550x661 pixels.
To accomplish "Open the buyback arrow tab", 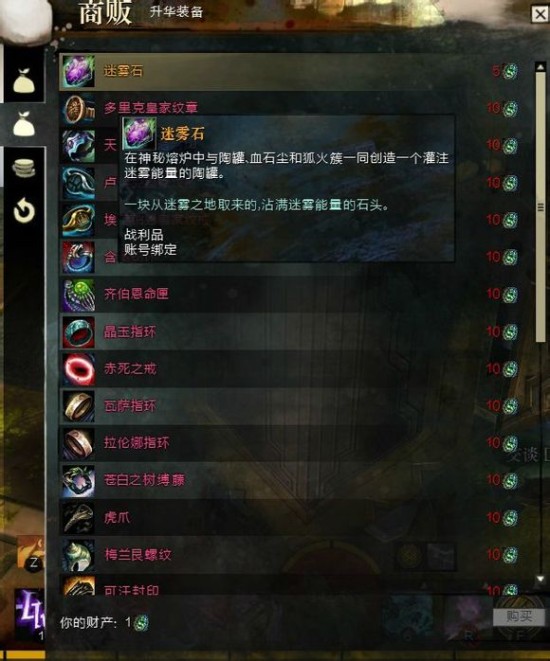I will pyautogui.click(x=24, y=210).
